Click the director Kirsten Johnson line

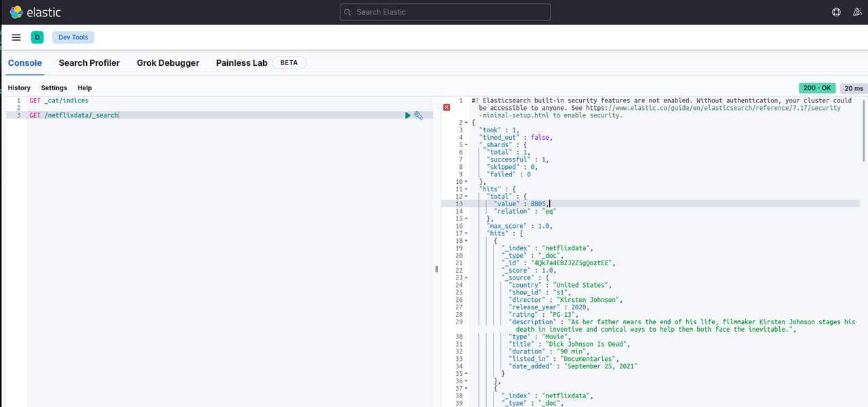(x=566, y=300)
